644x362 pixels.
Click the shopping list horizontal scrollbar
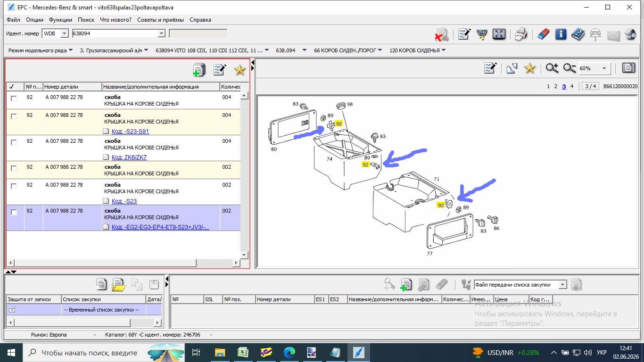84,322
